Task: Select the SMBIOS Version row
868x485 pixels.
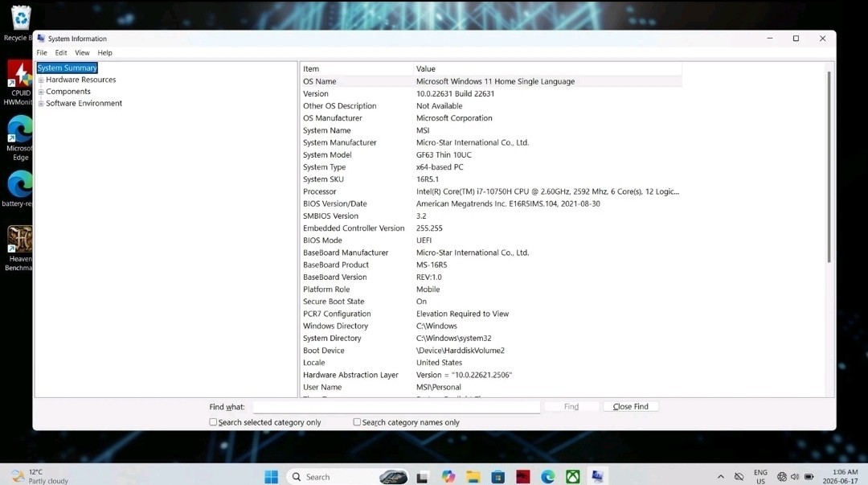Action: pos(491,216)
